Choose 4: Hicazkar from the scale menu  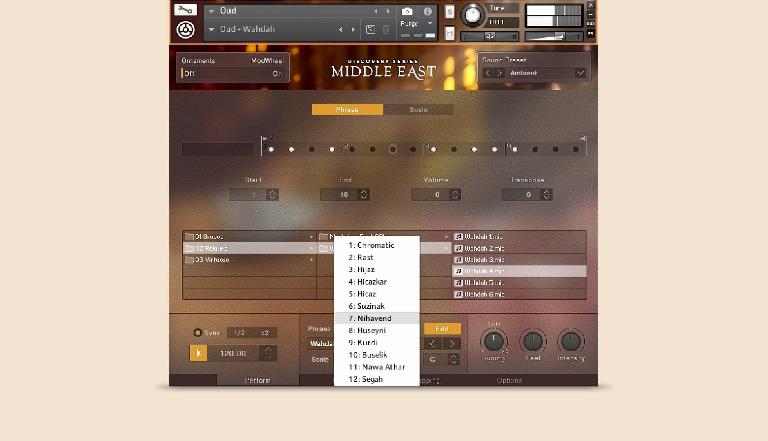(x=377, y=282)
